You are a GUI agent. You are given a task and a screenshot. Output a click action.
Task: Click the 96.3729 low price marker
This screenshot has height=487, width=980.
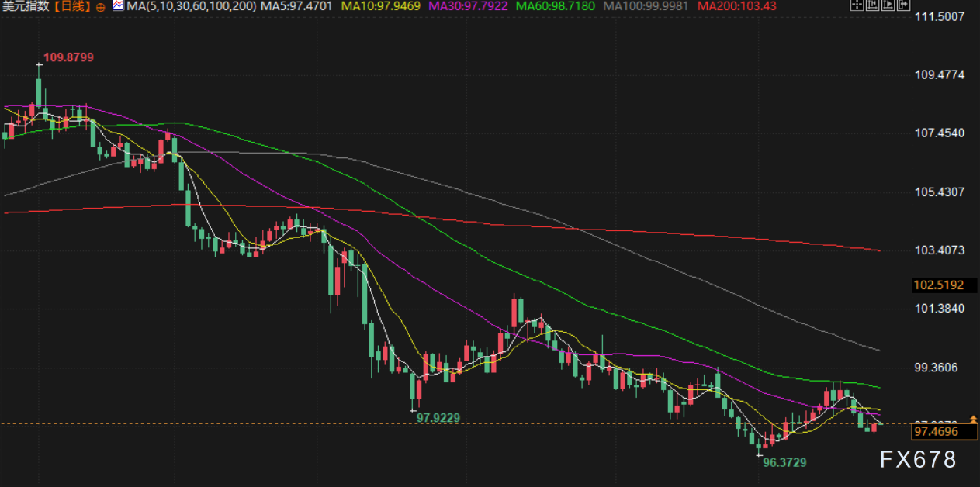click(784, 462)
